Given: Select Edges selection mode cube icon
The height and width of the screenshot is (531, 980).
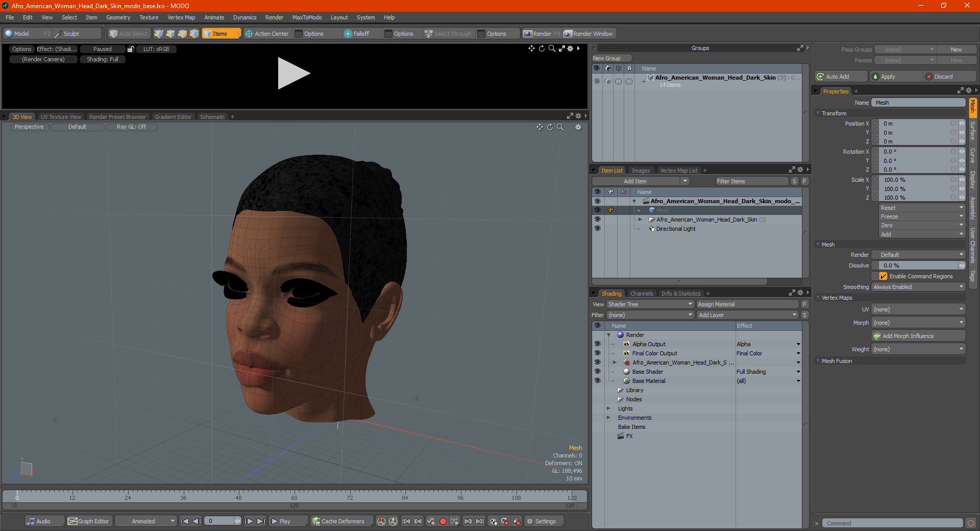Looking at the screenshot, I should pyautogui.click(x=170, y=34).
